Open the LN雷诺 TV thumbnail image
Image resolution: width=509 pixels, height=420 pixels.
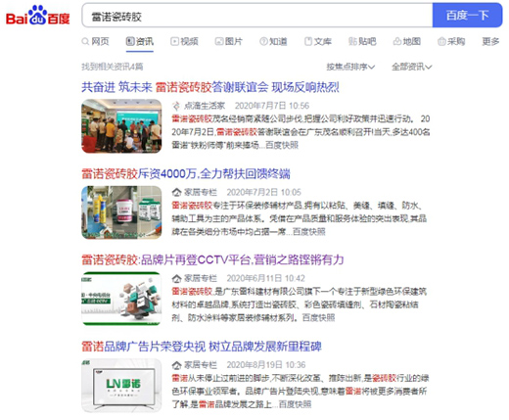coord(121,385)
